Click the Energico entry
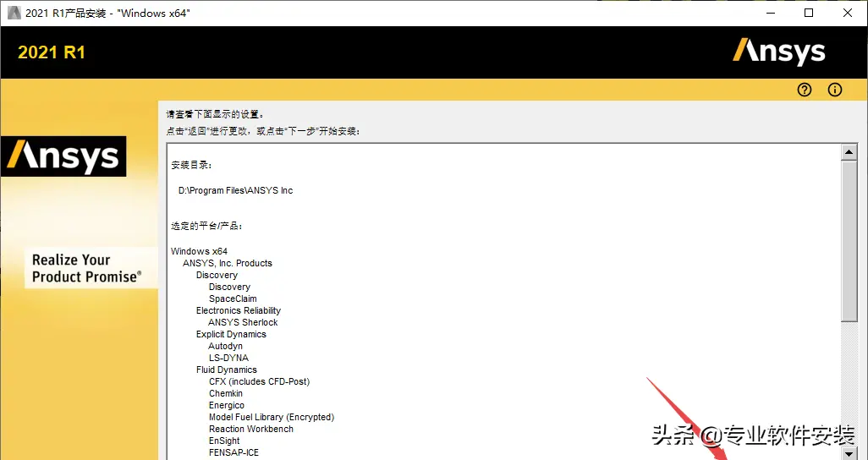Image resolution: width=868 pixels, height=460 pixels. [227, 405]
